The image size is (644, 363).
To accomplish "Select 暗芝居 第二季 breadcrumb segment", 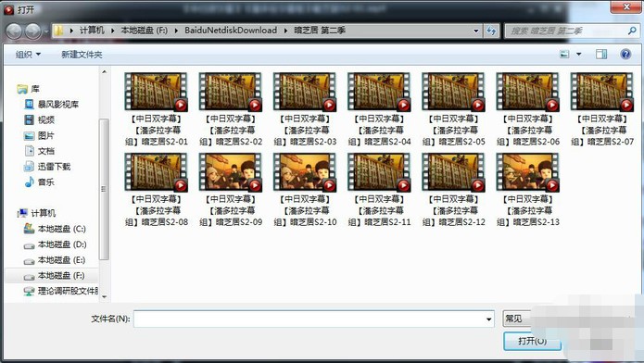I will (x=320, y=31).
